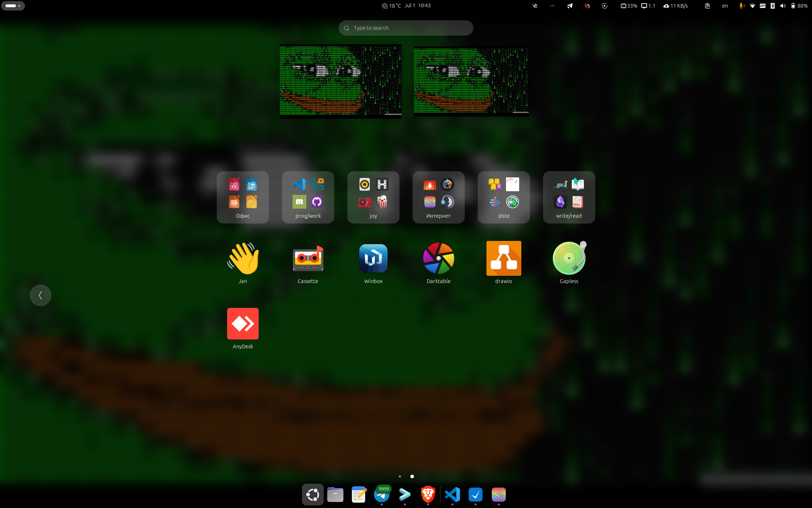Image resolution: width=812 pixels, height=508 pixels.
Task: Expand the Офис app folder
Action: (x=243, y=197)
